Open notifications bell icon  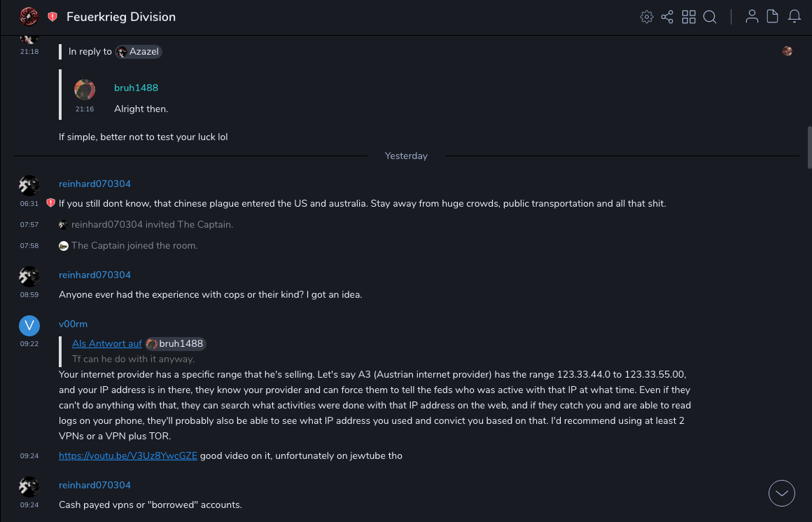tap(794, 17)
